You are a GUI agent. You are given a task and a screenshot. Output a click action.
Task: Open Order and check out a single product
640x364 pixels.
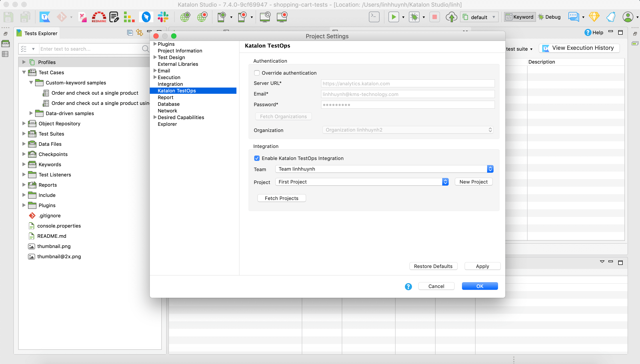(95, 93)
